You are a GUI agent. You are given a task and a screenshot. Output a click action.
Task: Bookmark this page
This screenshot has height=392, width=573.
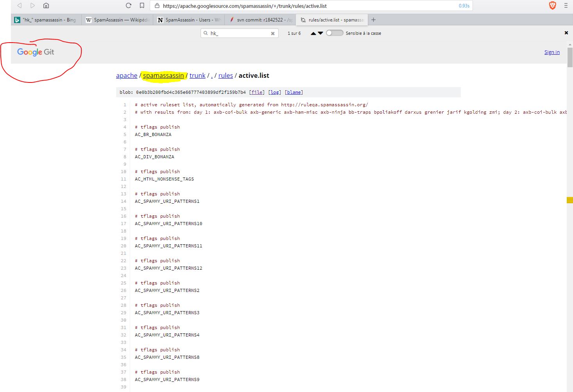[x=142, y=5]
